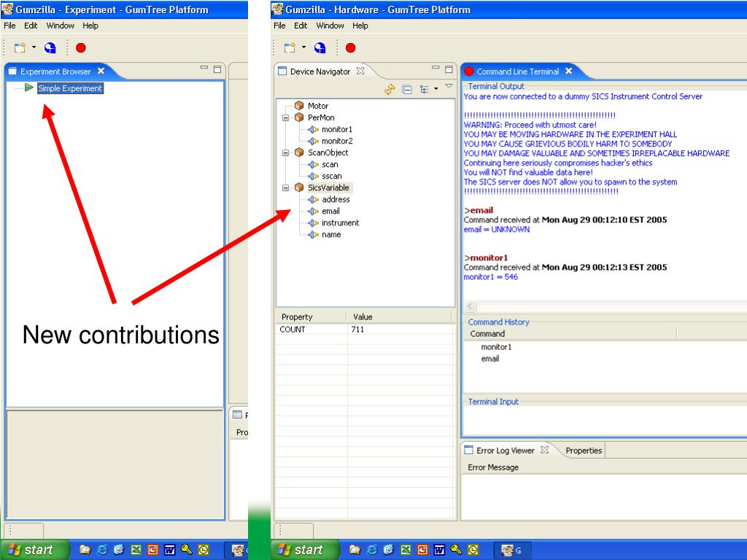
Task: Close the Experiment Browser view
Action: 101,71
